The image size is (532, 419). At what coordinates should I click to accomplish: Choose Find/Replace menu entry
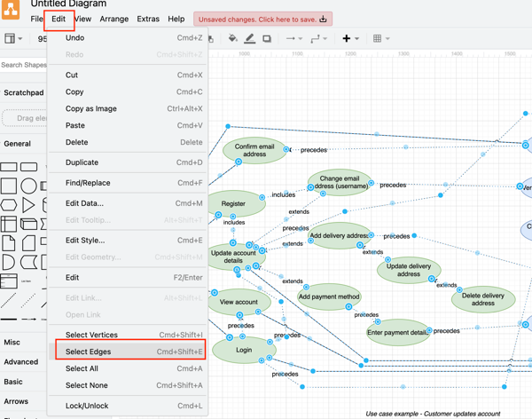click(x=128, y=183)
